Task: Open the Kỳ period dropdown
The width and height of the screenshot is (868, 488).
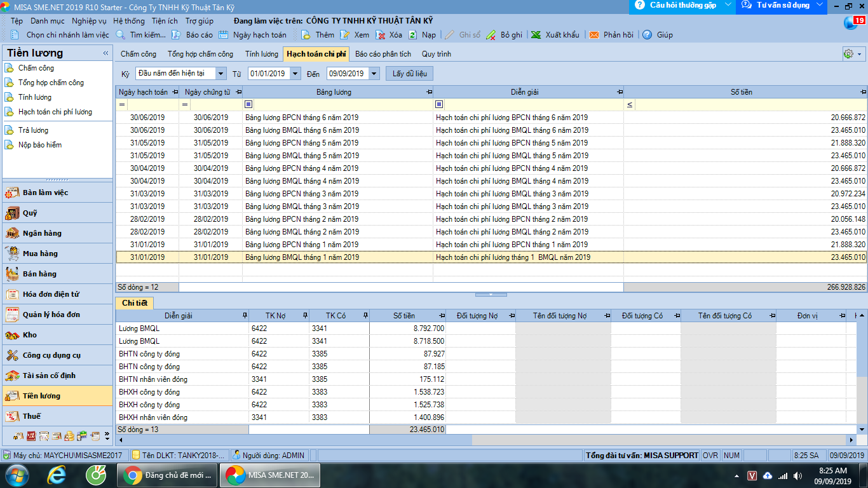Action: click(x=220, y=74)
